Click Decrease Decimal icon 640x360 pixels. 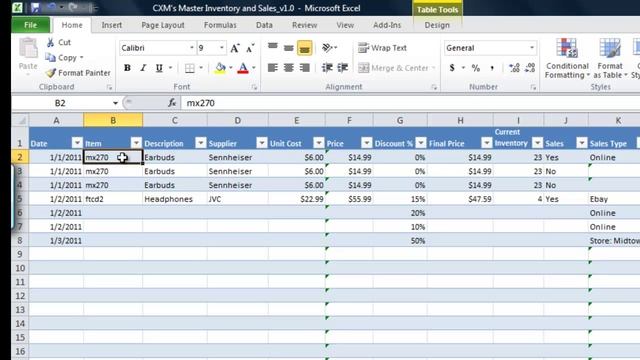click(x=530, y=68)
